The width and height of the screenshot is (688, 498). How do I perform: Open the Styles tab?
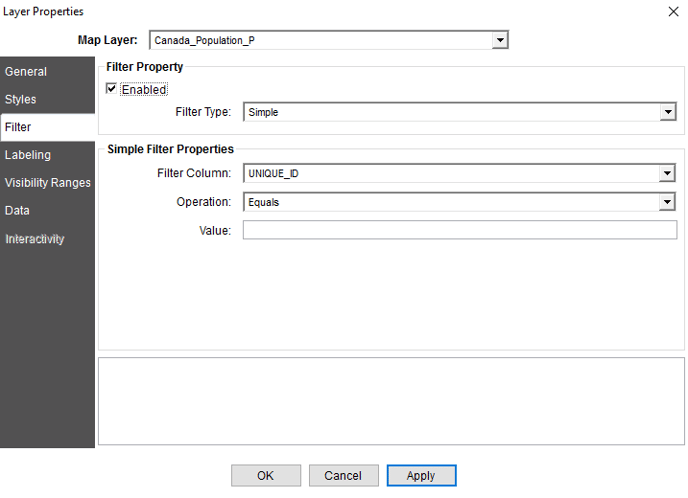(47, 99)
